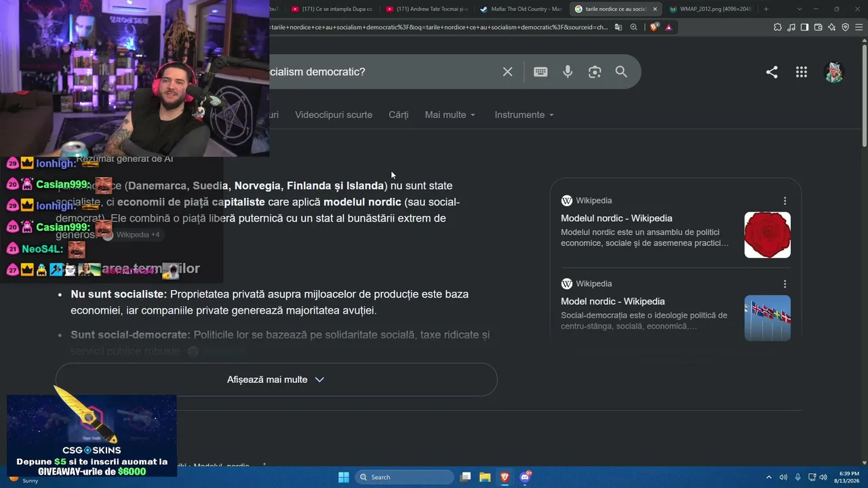Open the Model nordic - Wikipedia link

click(x=612, y=302)
